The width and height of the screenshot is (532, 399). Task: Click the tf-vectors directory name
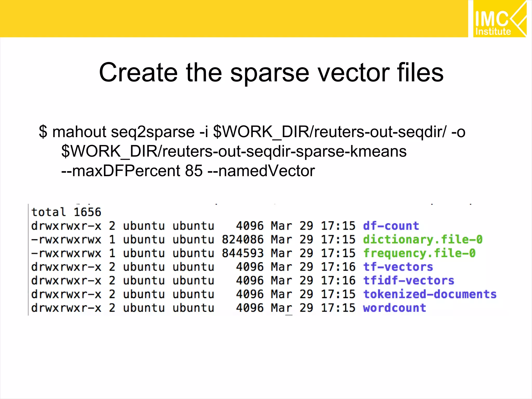[x=398, y=267]
